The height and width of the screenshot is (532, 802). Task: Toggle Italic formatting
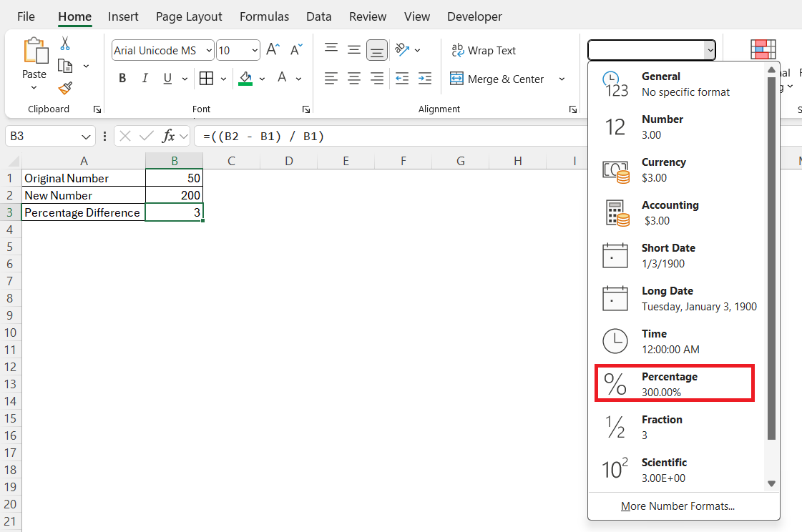145,78
